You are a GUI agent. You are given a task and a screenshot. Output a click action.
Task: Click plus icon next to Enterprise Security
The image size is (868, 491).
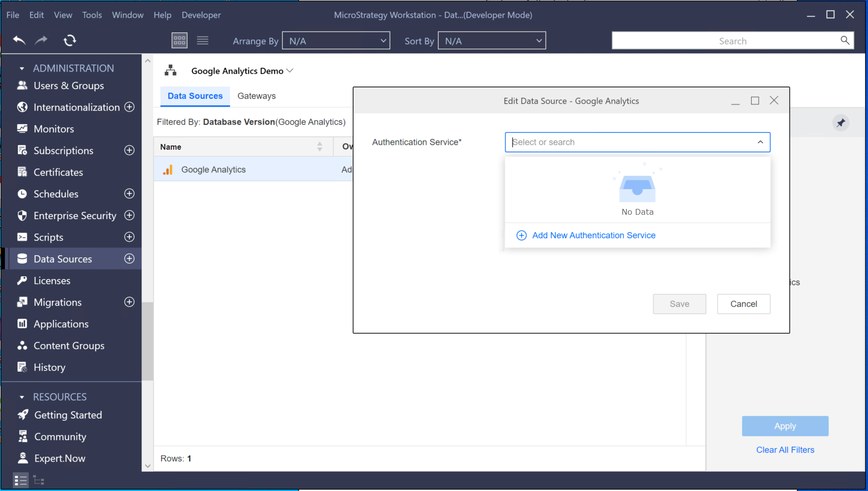129,215
